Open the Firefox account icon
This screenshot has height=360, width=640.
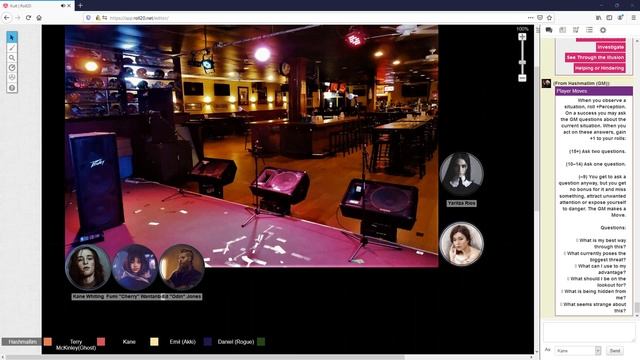620,18
